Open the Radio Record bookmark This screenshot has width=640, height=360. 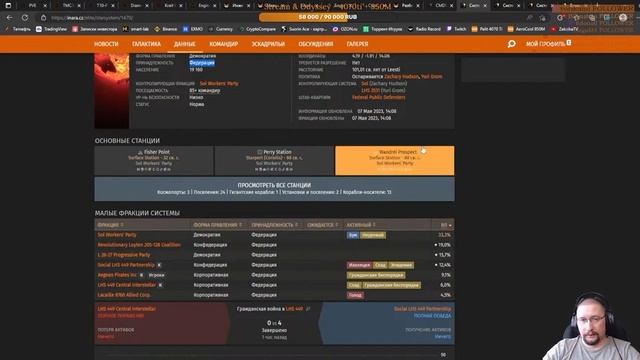point(424,29)
